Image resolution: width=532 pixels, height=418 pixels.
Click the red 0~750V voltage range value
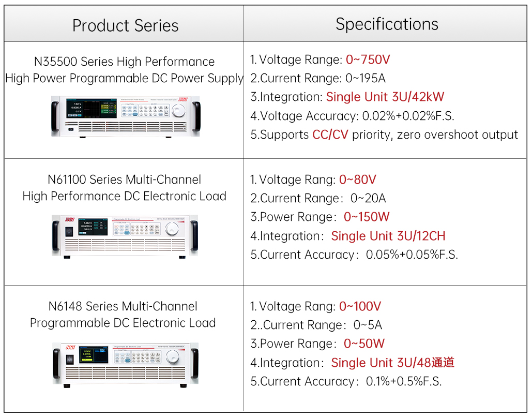[x=368, y=59]
